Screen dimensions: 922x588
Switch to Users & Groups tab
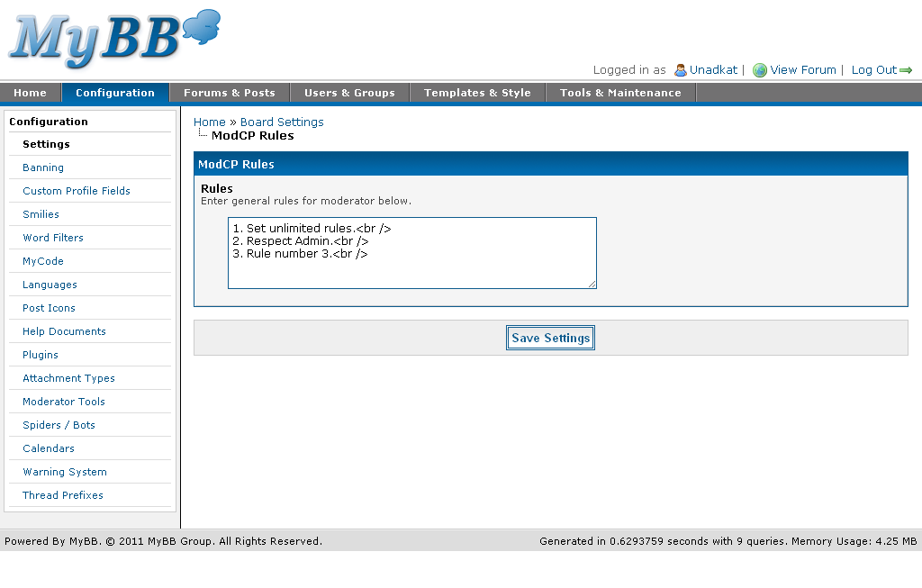[x=349, y=93]
